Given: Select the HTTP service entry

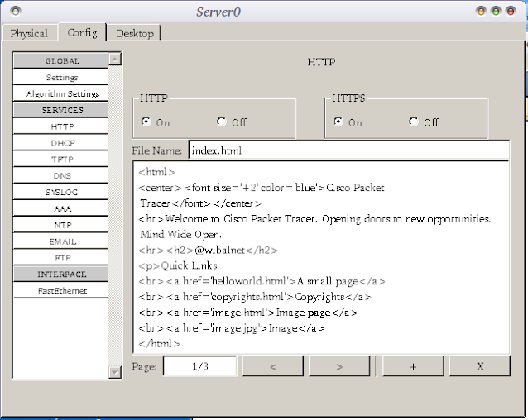Looking at the screenshot, I should 61,126.
